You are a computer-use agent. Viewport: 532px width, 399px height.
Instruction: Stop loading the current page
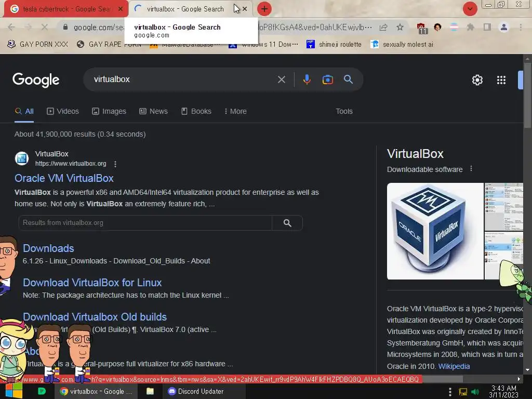pyautogui.click(x=45, y=27)
